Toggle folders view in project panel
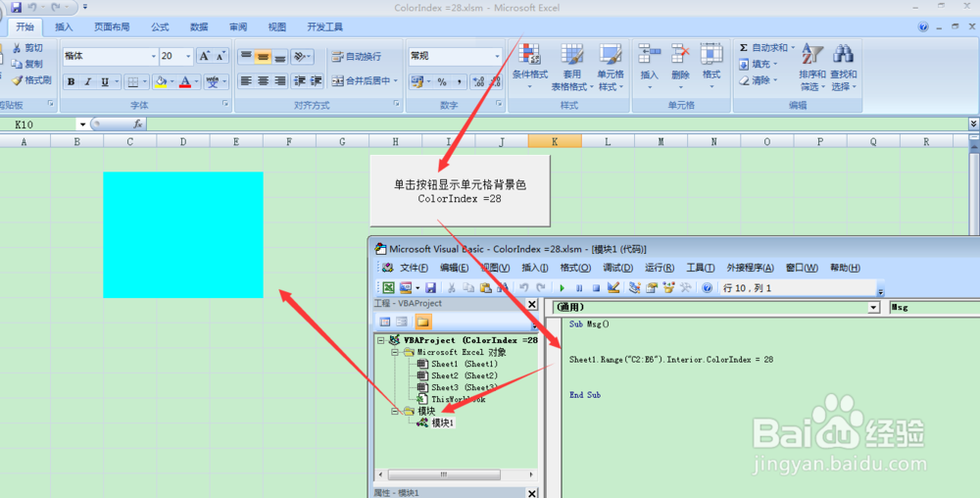980x498 pixels. 423,322
